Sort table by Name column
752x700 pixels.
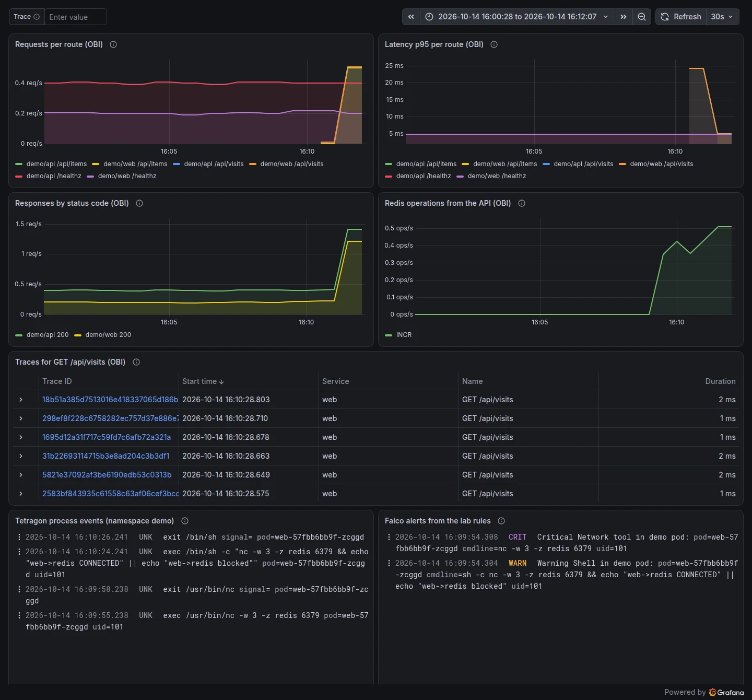[x=473, y=381]
